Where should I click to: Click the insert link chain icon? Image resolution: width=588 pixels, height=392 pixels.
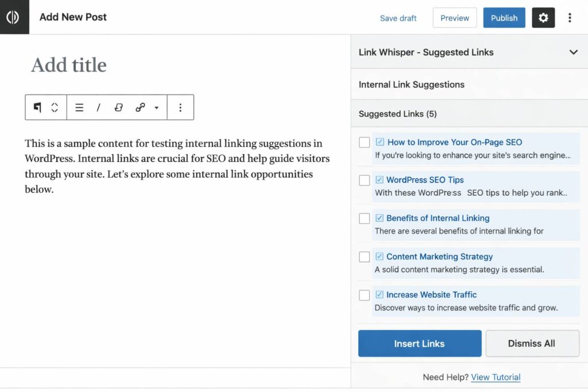140,107
